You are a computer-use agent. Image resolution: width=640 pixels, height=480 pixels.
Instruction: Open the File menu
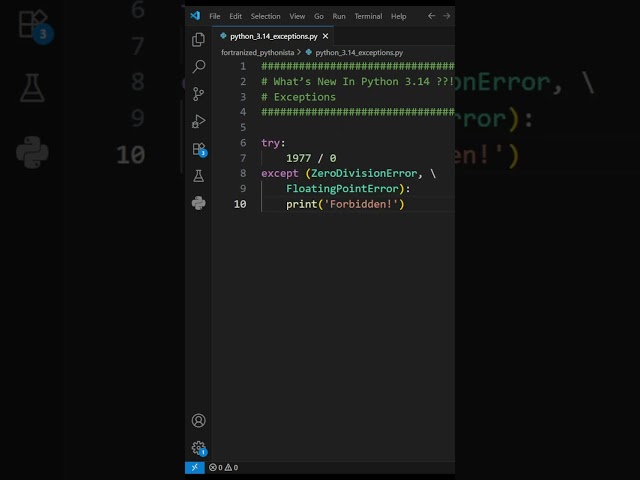pyautogui.click(x=215, y=16)
